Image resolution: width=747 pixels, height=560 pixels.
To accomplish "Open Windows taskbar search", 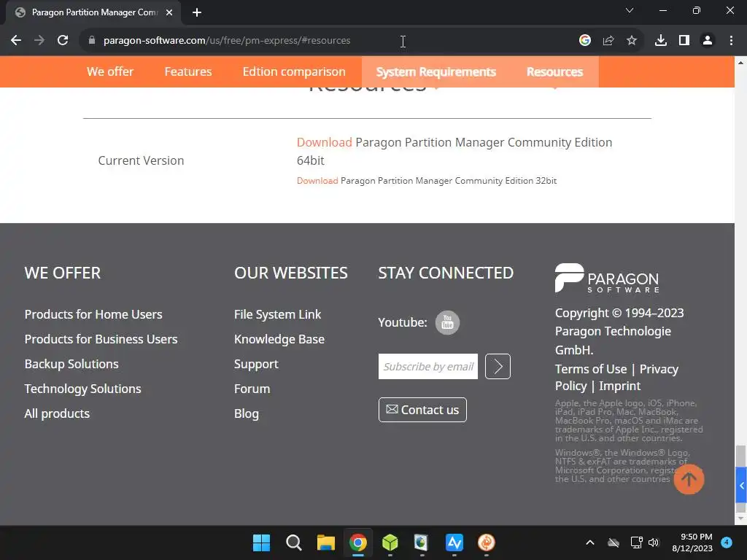I will click(x=293, y=542).
